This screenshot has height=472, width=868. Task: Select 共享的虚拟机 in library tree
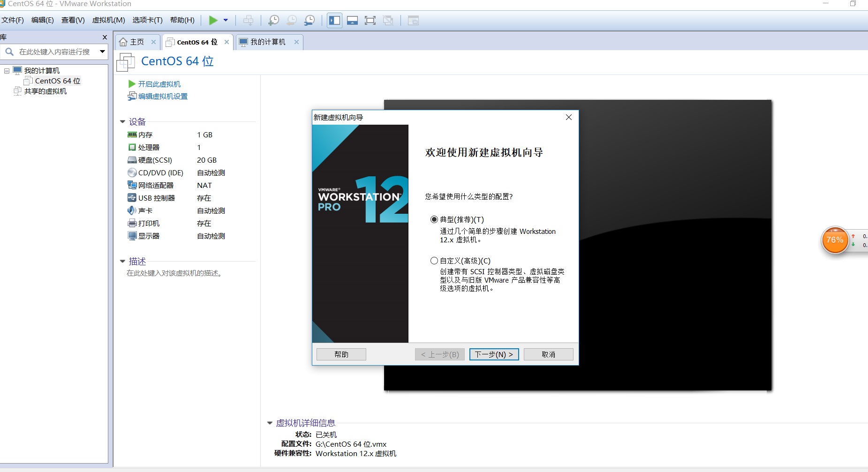coord(45,91)
